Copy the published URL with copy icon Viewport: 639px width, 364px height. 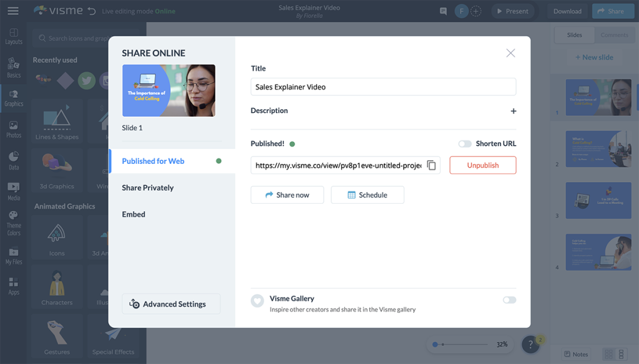[x=431, y=165]
